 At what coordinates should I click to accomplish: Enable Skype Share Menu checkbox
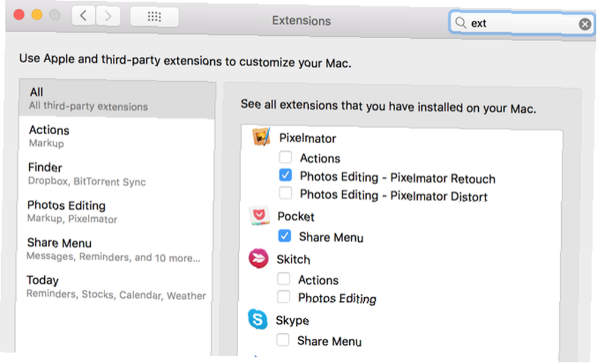pos(283,340)
